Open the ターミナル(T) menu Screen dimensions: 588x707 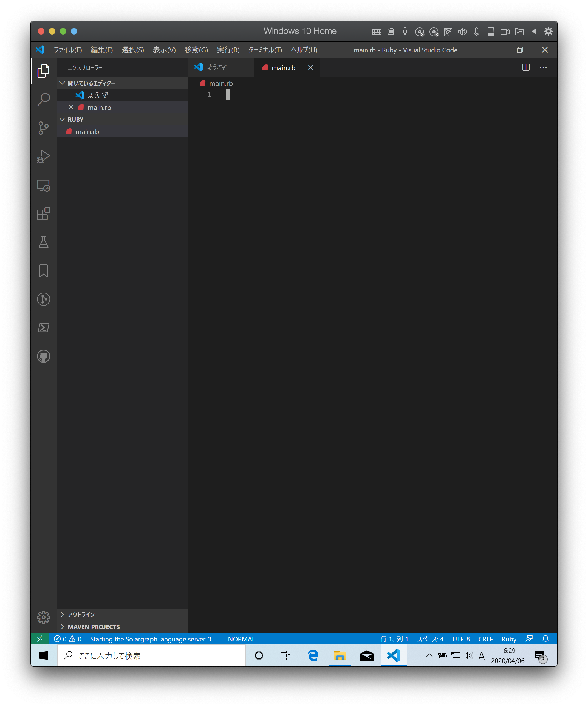tap(265, 50)
